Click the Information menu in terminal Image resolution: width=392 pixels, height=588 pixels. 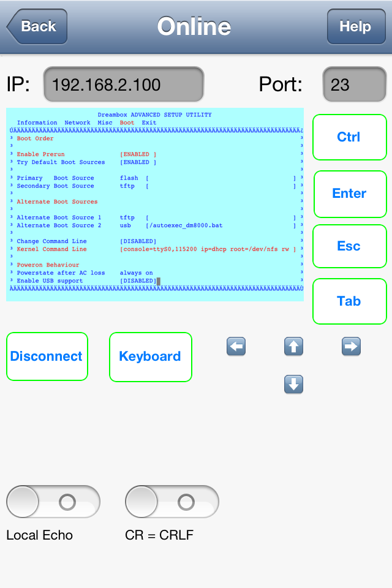coord(37,123)
